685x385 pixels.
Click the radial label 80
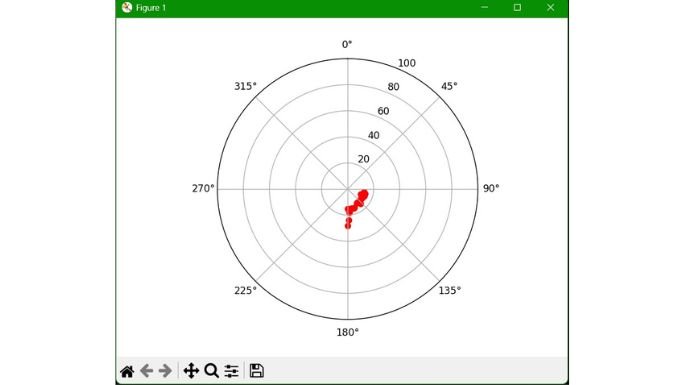[x=393, y=87]
